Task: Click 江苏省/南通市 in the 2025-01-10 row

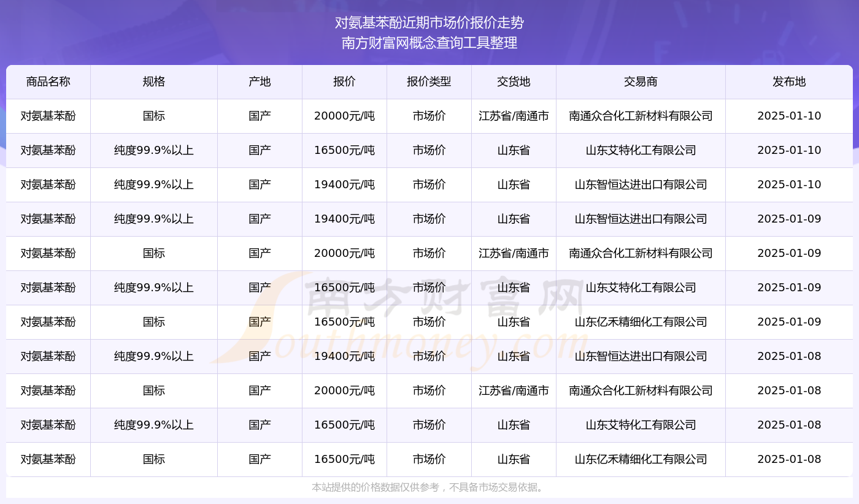Action: (x=514, y=116)
